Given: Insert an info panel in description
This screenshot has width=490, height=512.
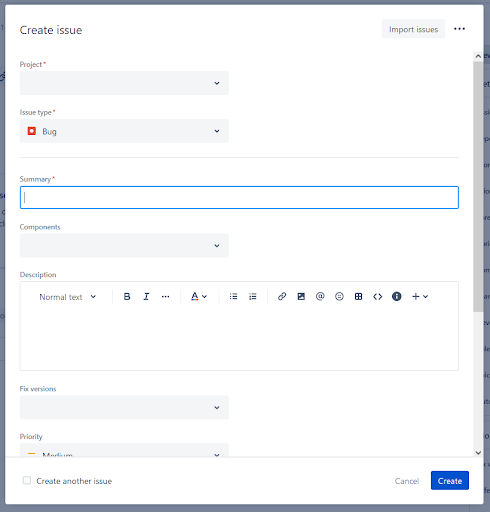Looking at the screenshot, I should 397,296.
